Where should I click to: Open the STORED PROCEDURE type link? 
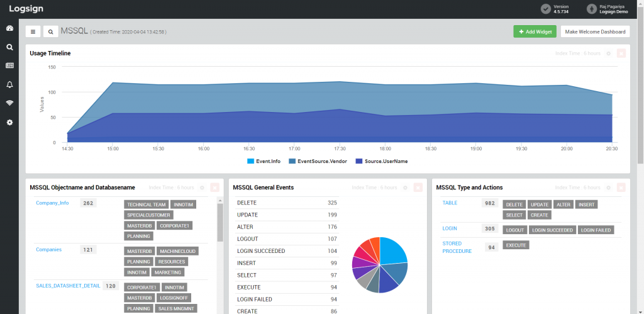coord(457,247)
